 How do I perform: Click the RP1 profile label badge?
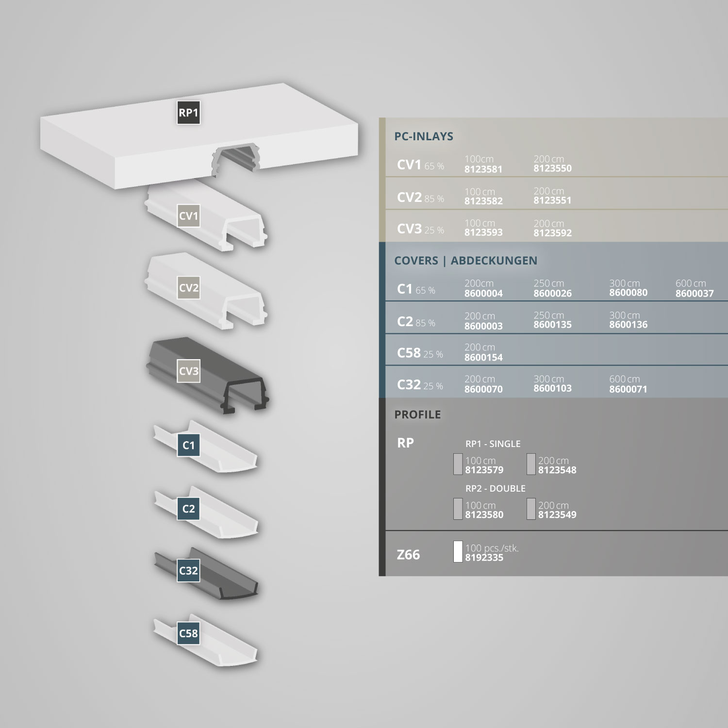pyautogui.click(x=188, y=113)
